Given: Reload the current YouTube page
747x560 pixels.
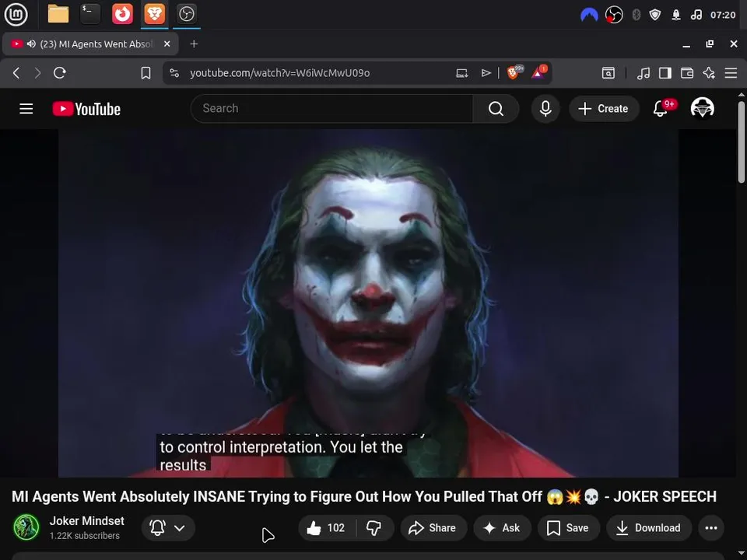Looking at the screenshot, I should [x=60, y=73].
